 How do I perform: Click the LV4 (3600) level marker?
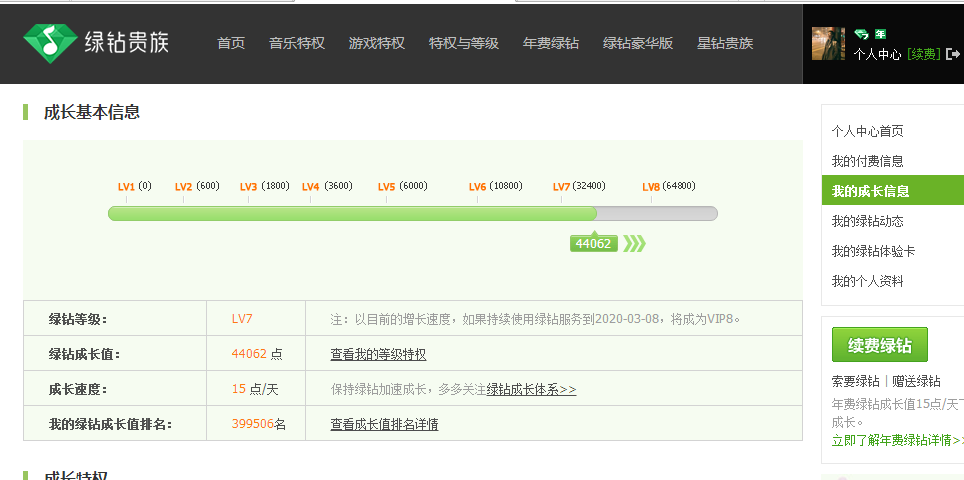327,186
